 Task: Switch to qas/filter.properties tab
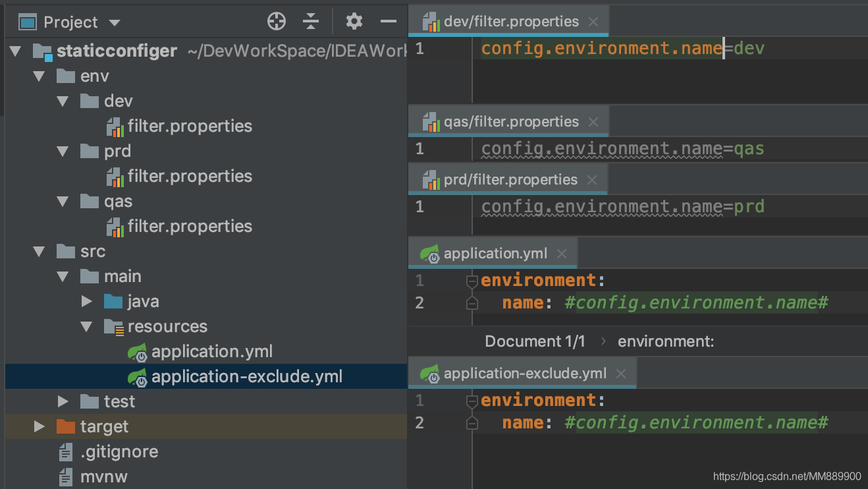(x=508, y=122)
